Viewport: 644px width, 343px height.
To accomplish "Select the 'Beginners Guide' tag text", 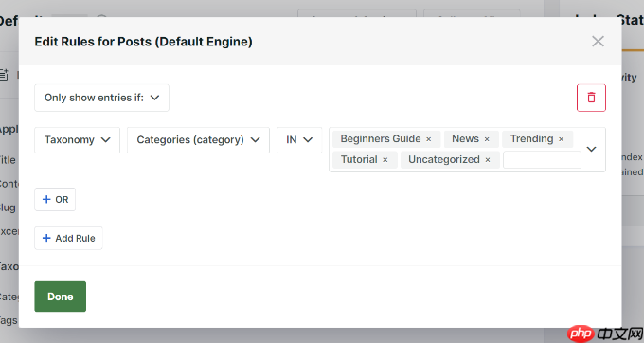I will pyautogui.click(x=381, y=139).
